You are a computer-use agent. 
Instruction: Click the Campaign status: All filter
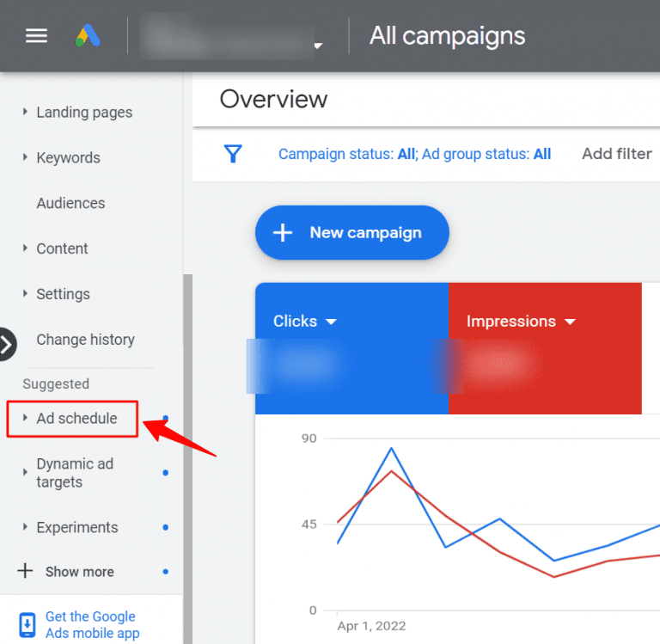[x=346, y=155]
